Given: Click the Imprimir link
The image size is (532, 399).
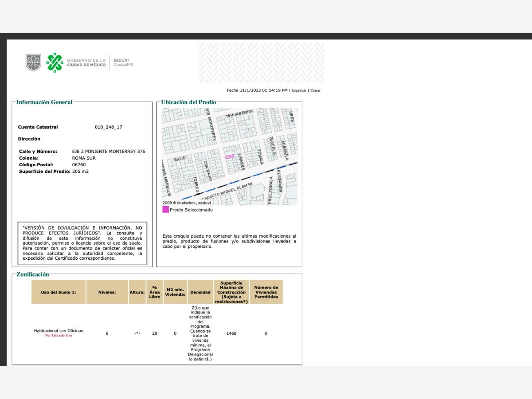Looking at the screenshot, I should (299, 90).
